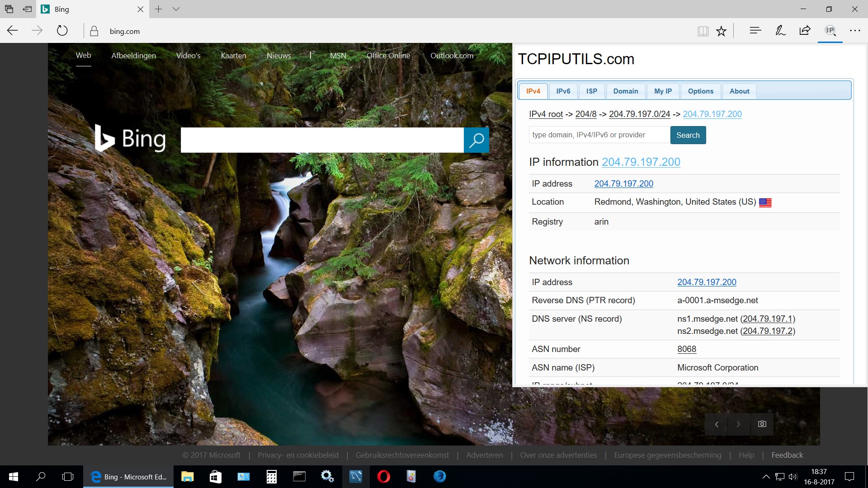Click the Options tab in TCPIPUTILS
Screen dimensions: 868x488
pos(700,90)
